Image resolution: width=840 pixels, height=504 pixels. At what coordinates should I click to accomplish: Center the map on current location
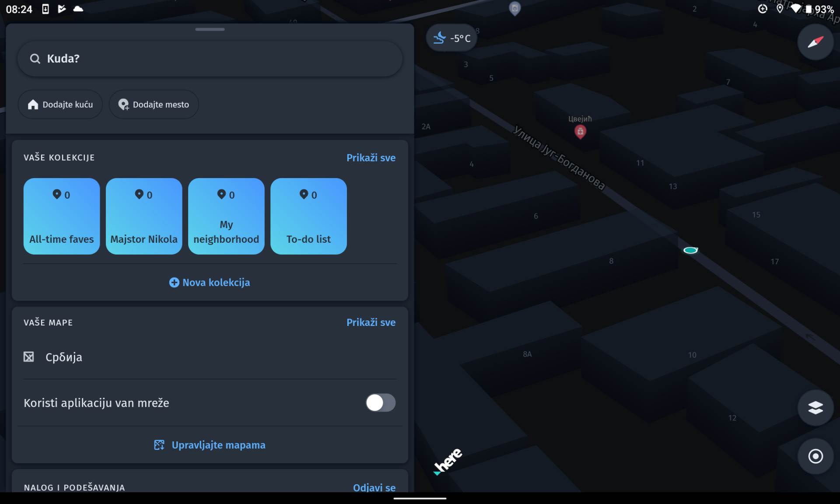click(815, 456)
